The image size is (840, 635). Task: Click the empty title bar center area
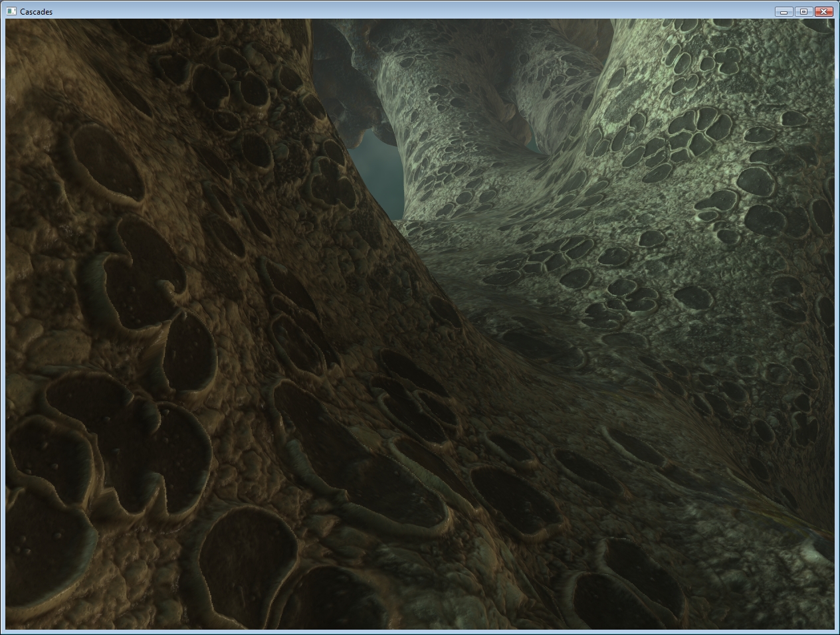click(420, 11)
